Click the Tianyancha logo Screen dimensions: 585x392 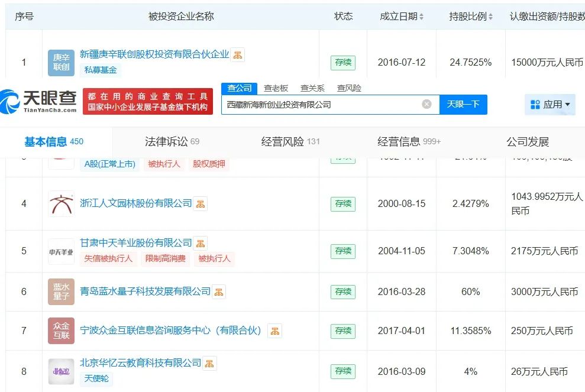click(x=39, y=101)
